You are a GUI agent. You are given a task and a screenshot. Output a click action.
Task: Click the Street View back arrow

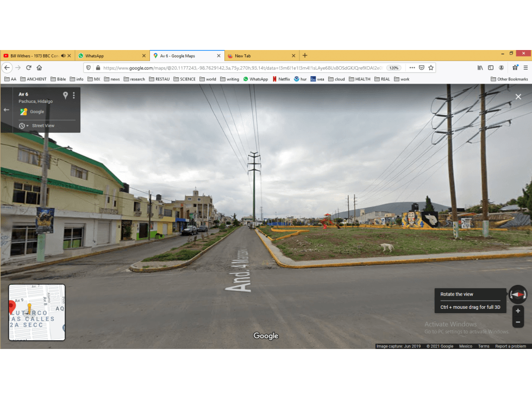(6, 110)
